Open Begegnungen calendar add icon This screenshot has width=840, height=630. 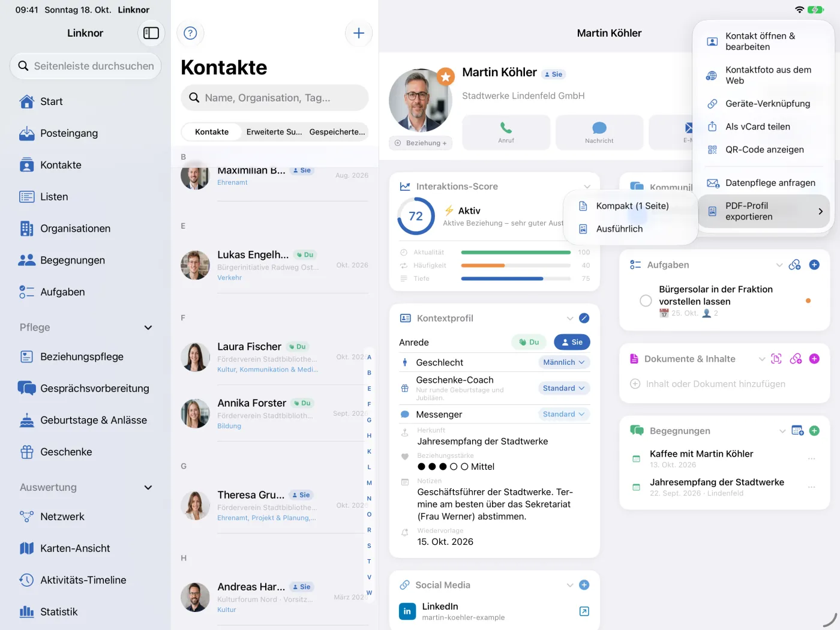coord(797,431)
